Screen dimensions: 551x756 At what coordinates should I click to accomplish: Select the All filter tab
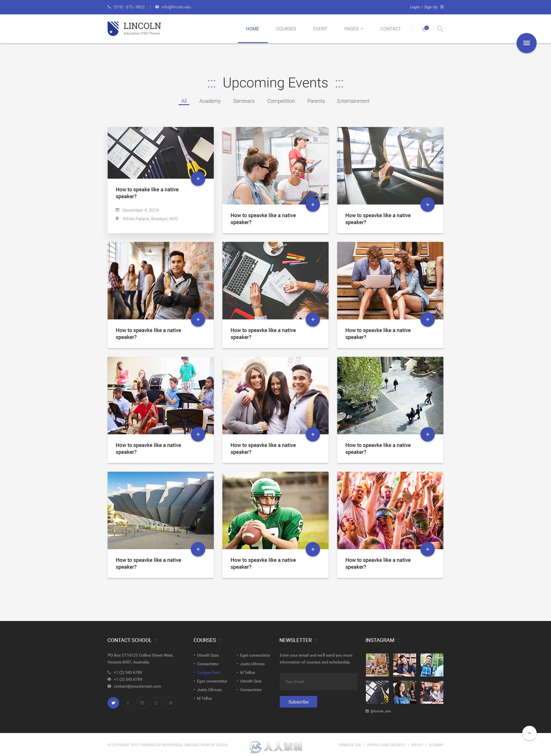coord(183,101)
